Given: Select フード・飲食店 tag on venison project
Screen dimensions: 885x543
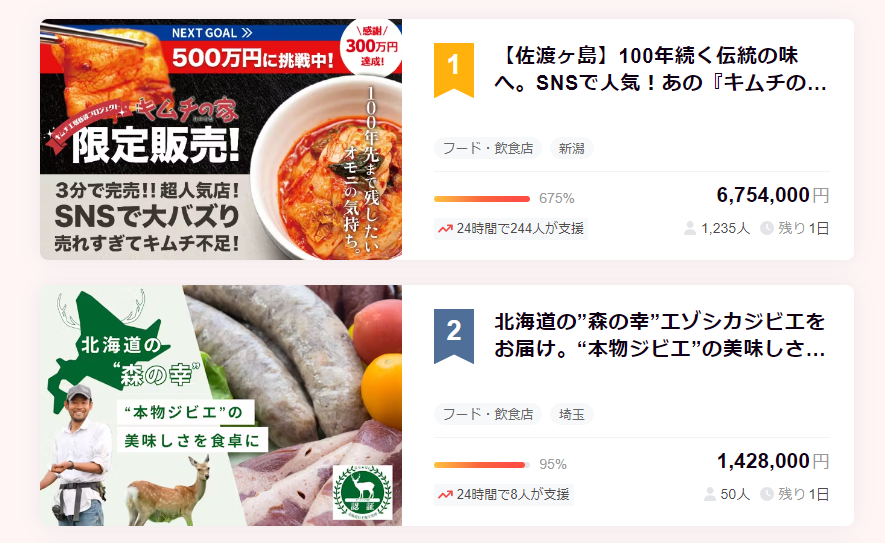Looking at the screenshot, I should pos(488,414).
